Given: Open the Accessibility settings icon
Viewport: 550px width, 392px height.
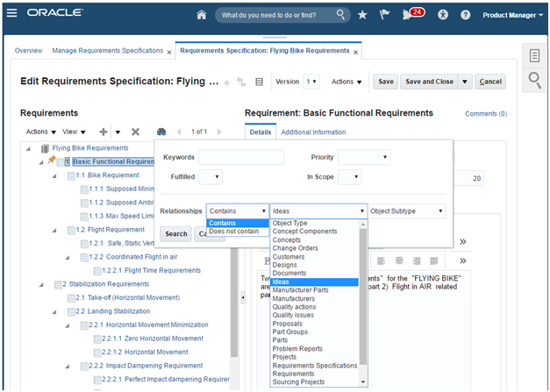Looking at the screenshot, I should [x=443, y=15].
